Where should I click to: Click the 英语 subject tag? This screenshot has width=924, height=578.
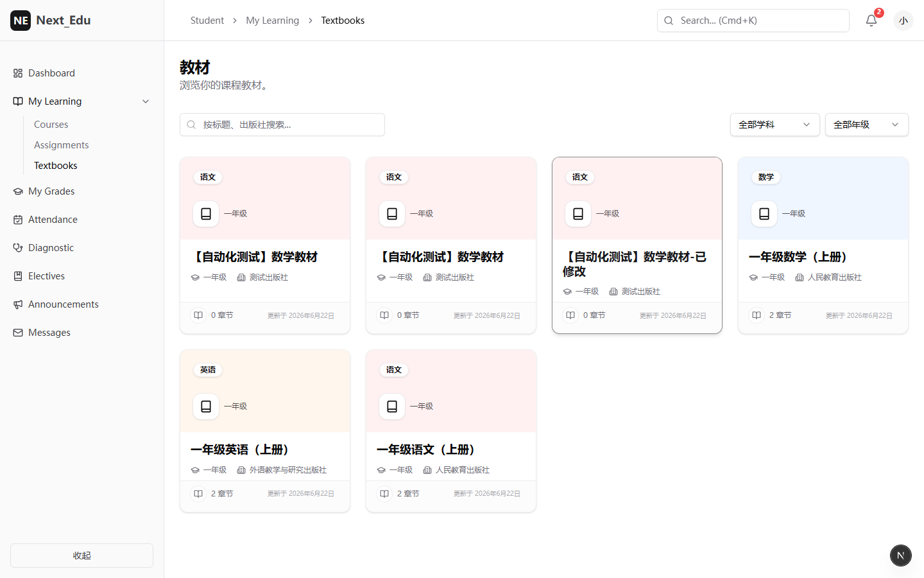coord(208,370)
